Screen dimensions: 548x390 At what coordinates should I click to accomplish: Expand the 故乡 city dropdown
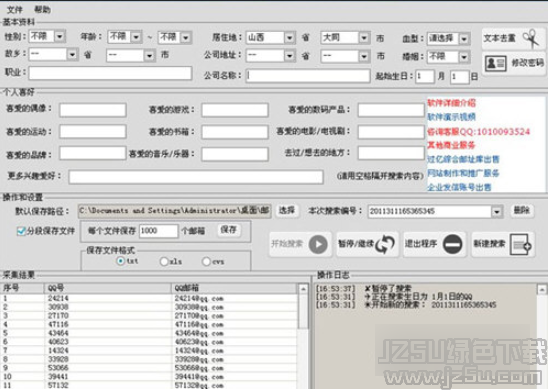pos(149,56)
